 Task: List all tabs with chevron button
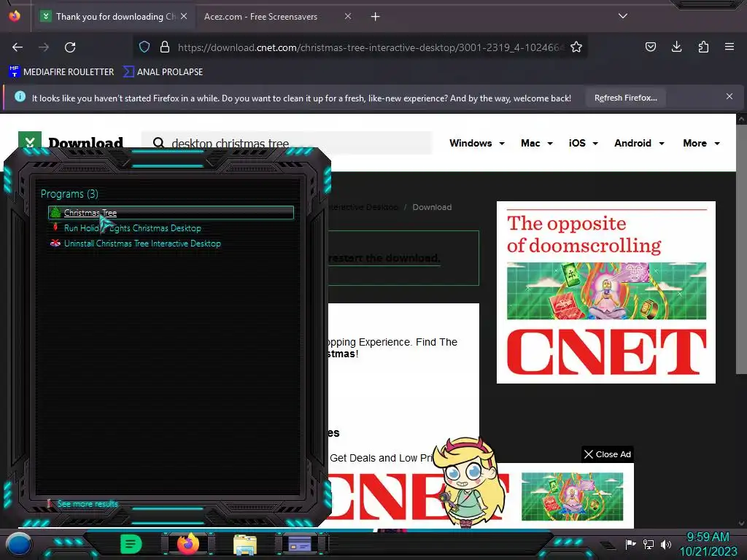click(623, 16)
